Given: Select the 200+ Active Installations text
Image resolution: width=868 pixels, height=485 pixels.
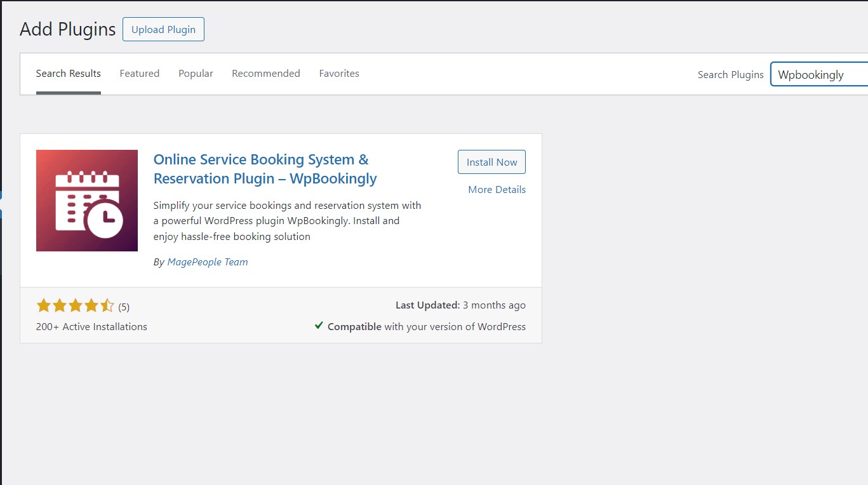Looking at the screenshot, I should pyautogui.click(x=91, y=327).
